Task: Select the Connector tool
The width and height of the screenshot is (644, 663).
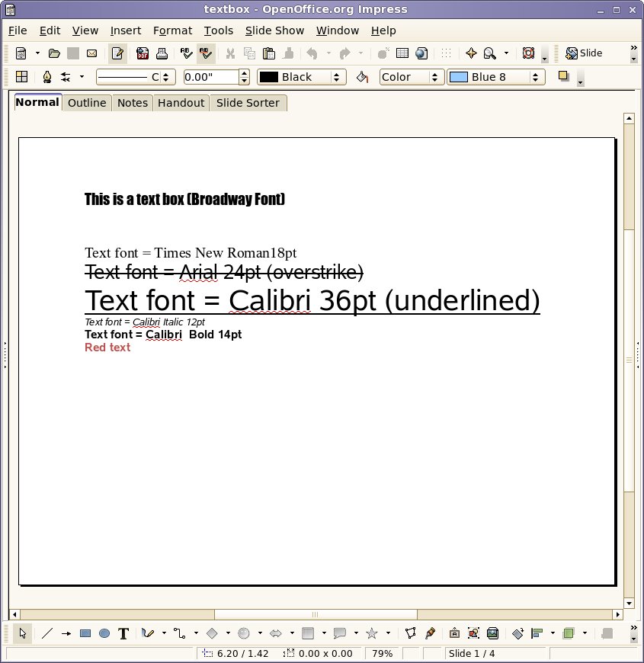Action: [180, 633]
